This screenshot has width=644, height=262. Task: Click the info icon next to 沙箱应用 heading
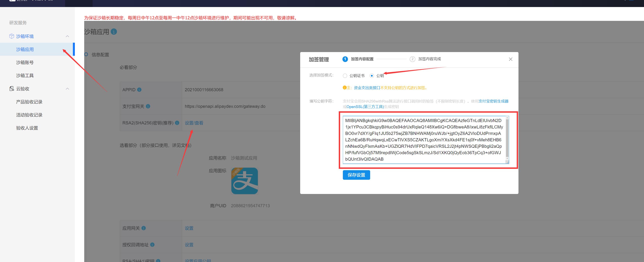point(114,32)
